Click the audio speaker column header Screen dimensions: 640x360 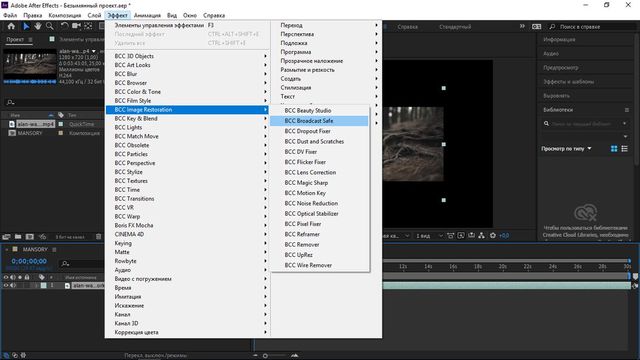pos(13,277)
